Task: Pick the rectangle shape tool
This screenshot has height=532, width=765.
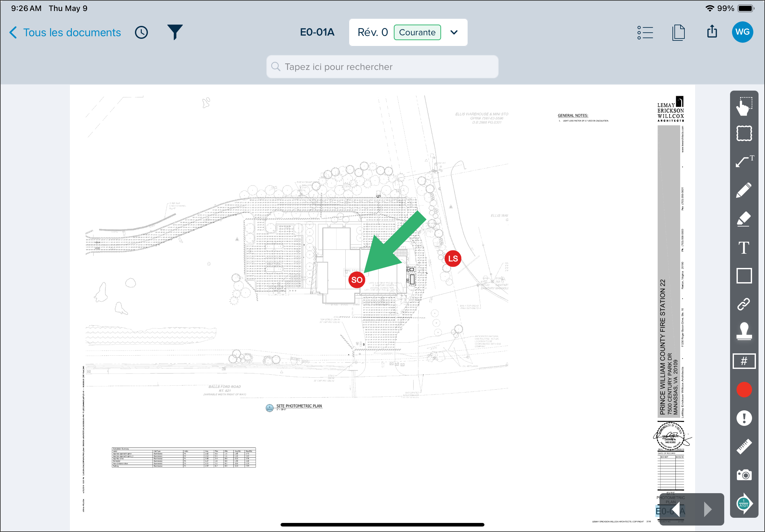Action: point(744,276)
